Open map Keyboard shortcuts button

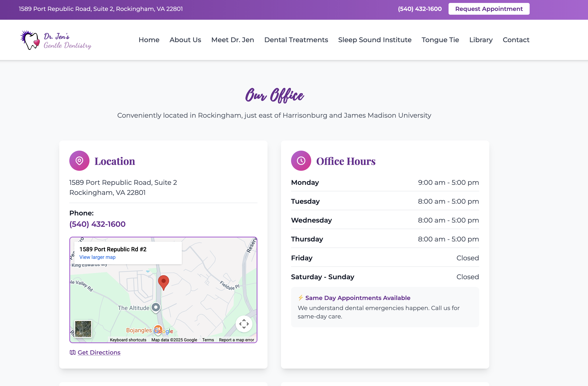(128, 340)
